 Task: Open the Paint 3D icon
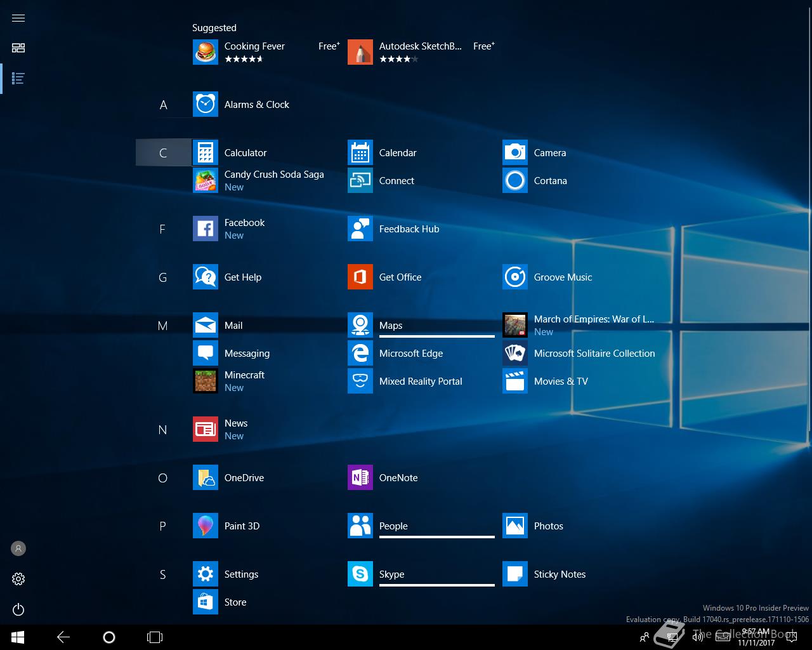click(205, 526)
